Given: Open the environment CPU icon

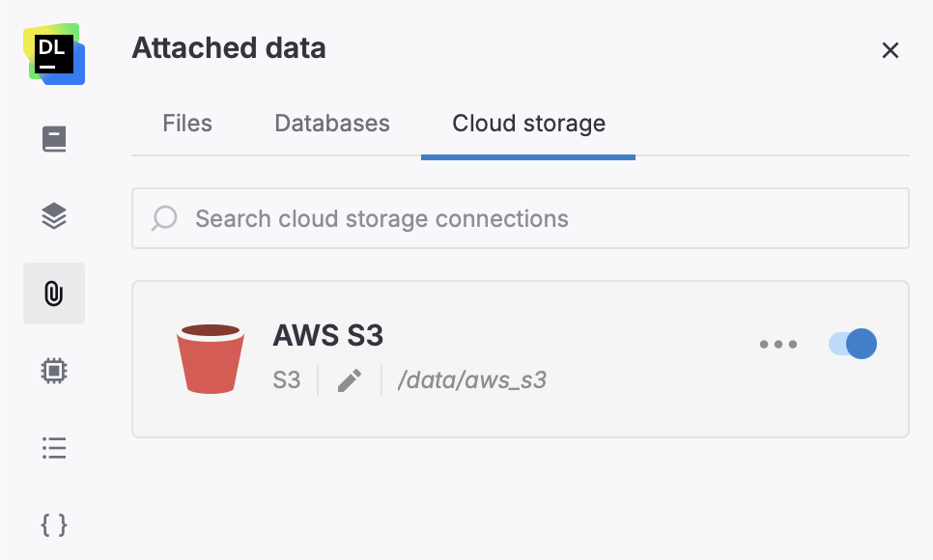Looking at the screenshot, I should [x=54, y=371].
